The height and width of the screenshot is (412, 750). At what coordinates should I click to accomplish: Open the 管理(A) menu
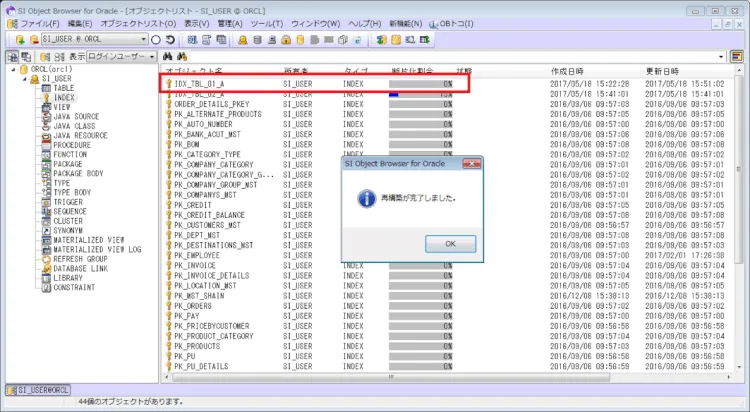[x=231, y=23]
